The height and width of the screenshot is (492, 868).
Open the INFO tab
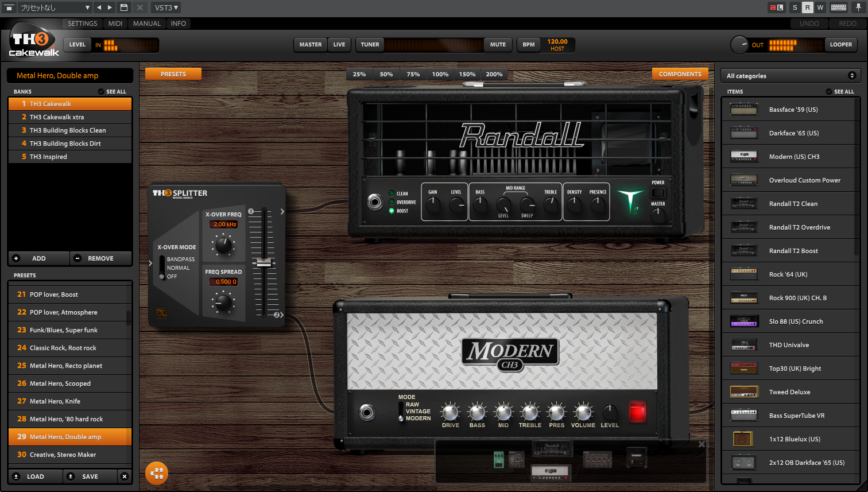(179, 24)
